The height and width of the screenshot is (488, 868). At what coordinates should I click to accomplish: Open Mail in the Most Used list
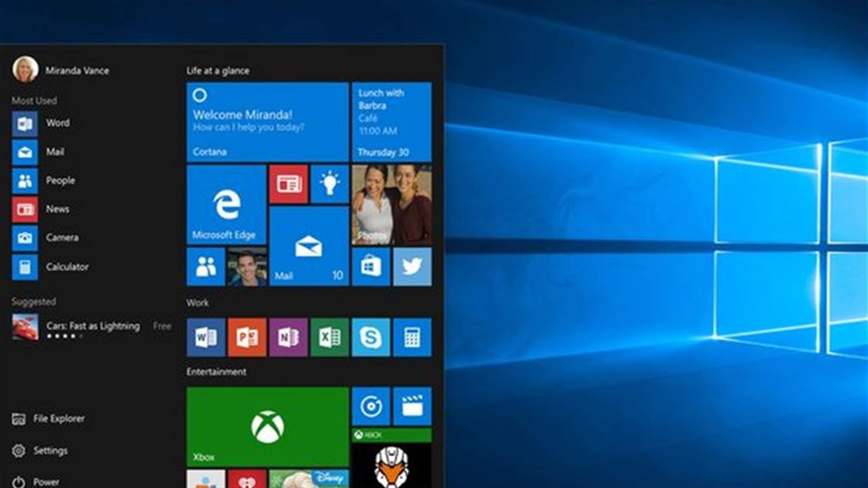pos(38,152)
